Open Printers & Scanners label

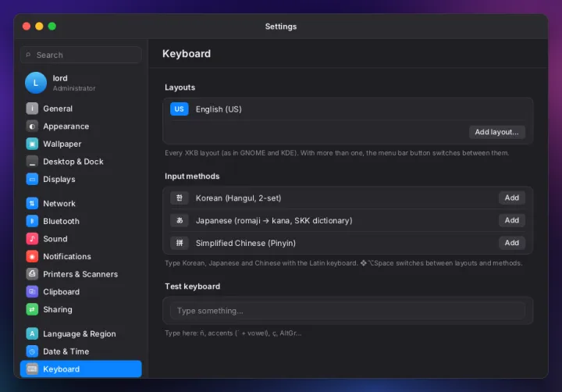[80, 274]
